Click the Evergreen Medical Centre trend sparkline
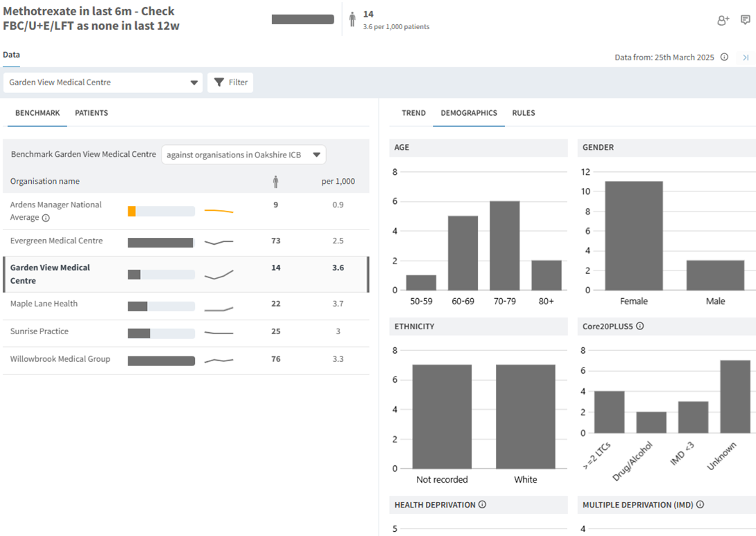This screenshot has width=756, height=536. point(219,242)
